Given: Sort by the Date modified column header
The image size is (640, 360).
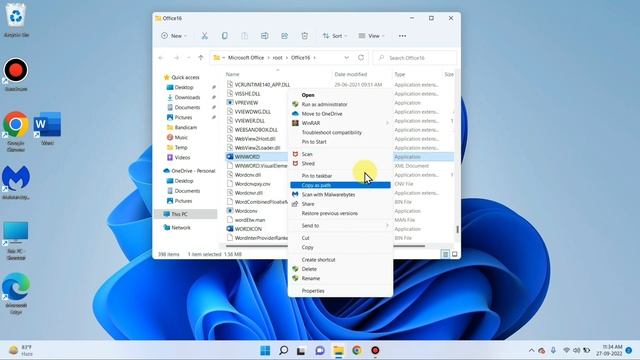Looking at the screenshot, I should (x=351, y=74).
